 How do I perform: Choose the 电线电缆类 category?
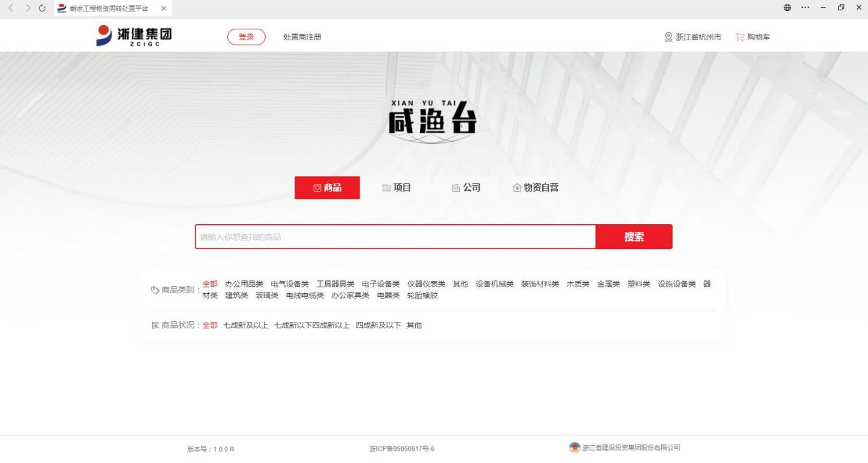tap(305, 296)
